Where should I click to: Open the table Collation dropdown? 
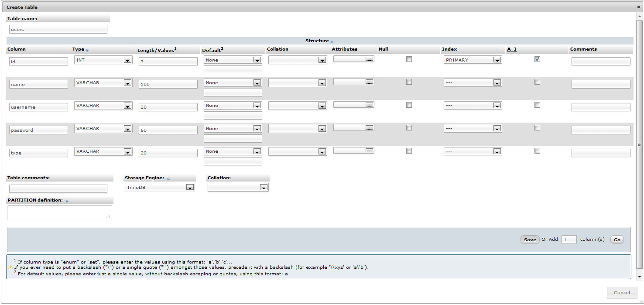pyautogui.click(x=238, y=187)
